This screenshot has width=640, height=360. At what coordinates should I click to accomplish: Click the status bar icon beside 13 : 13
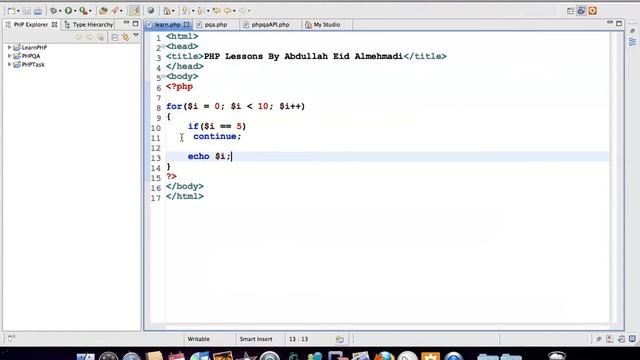(340, 339)
